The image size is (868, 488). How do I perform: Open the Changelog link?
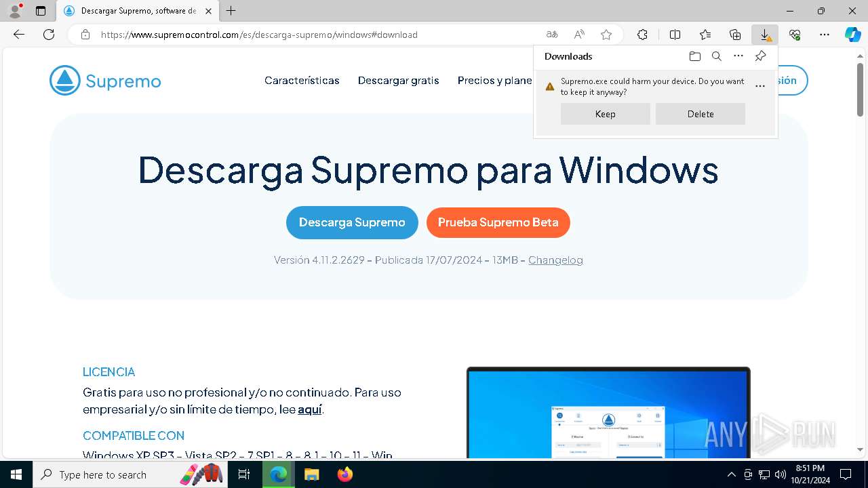point(555,260)
